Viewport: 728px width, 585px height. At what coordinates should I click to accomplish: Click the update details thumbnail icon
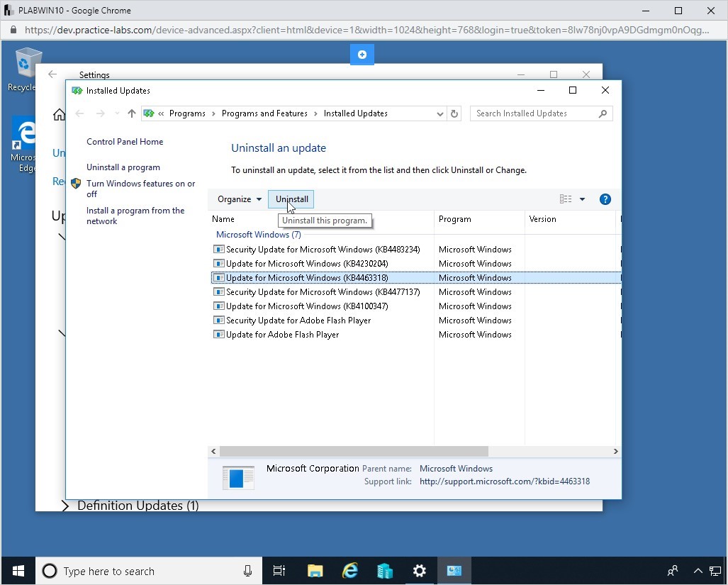[238, 478]
